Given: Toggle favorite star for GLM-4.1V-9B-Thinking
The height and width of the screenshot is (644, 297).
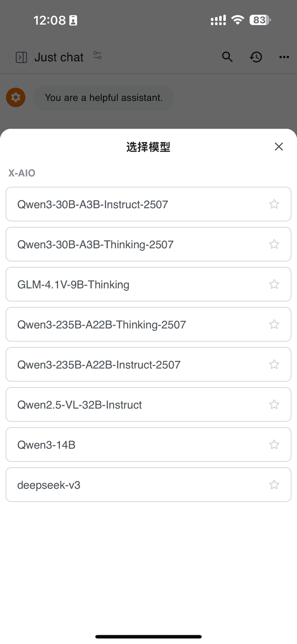Looking at the screenshot, I should click(274, 284).
